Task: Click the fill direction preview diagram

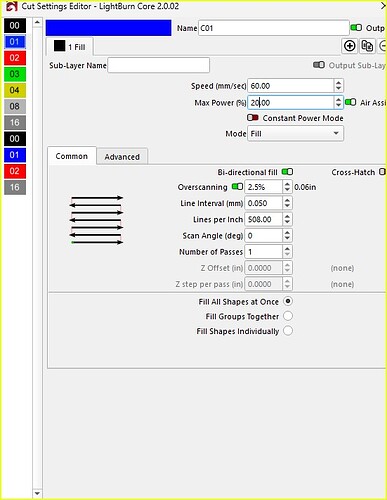Action: tap(96, 220)
